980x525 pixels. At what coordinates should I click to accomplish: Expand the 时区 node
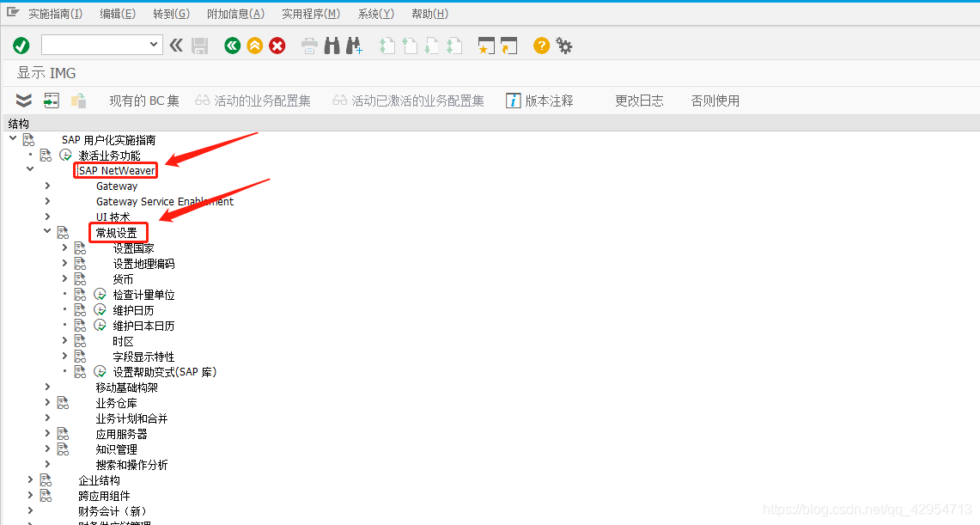click(x=64, y=340)
